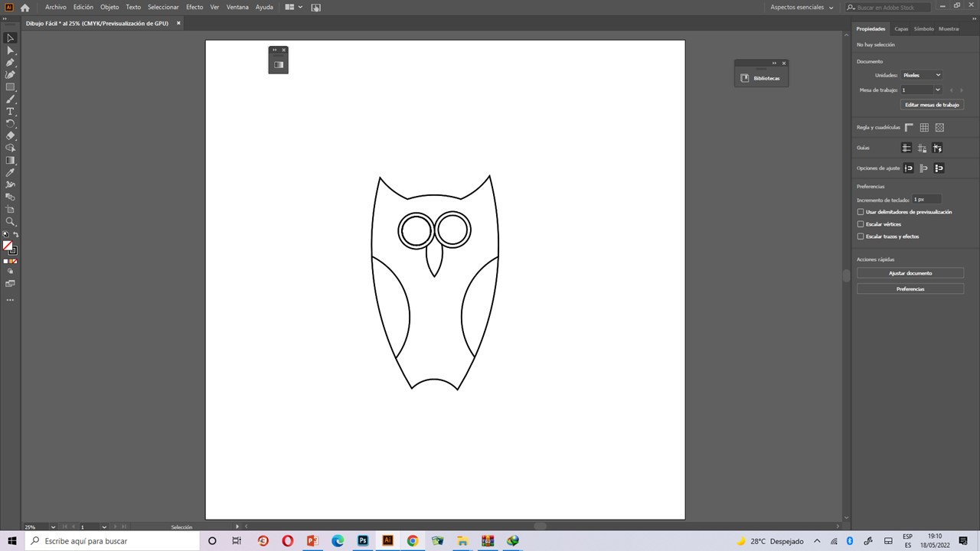This screenshot has height=551, width=980.
Task: Switch to the Capas tab
Action: [901, 29]
